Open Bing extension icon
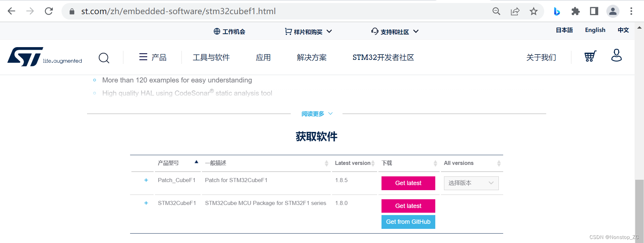Screen dimensions: 644x243 coord(557,11)
